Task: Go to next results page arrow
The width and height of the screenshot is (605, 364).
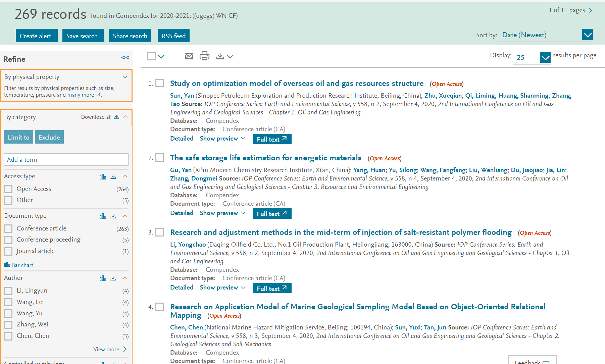Action: tap(591, 10)
